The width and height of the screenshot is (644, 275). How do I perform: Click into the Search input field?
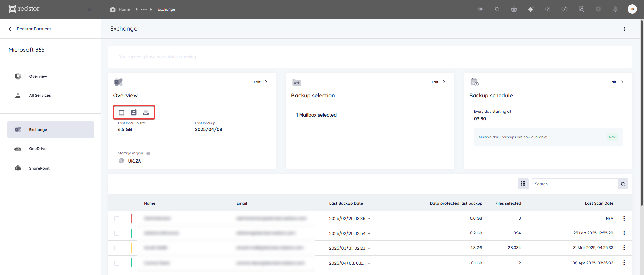click(x=574, y=184)
